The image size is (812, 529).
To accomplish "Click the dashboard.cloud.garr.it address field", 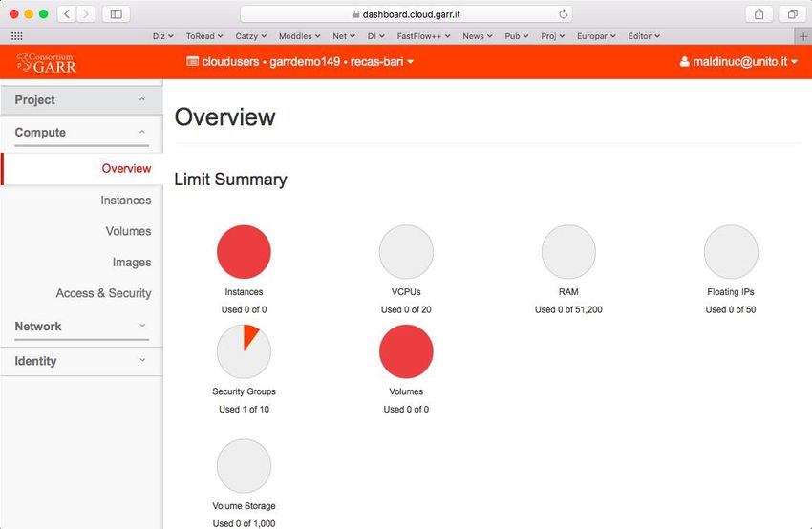I will (x=407, y=14).
